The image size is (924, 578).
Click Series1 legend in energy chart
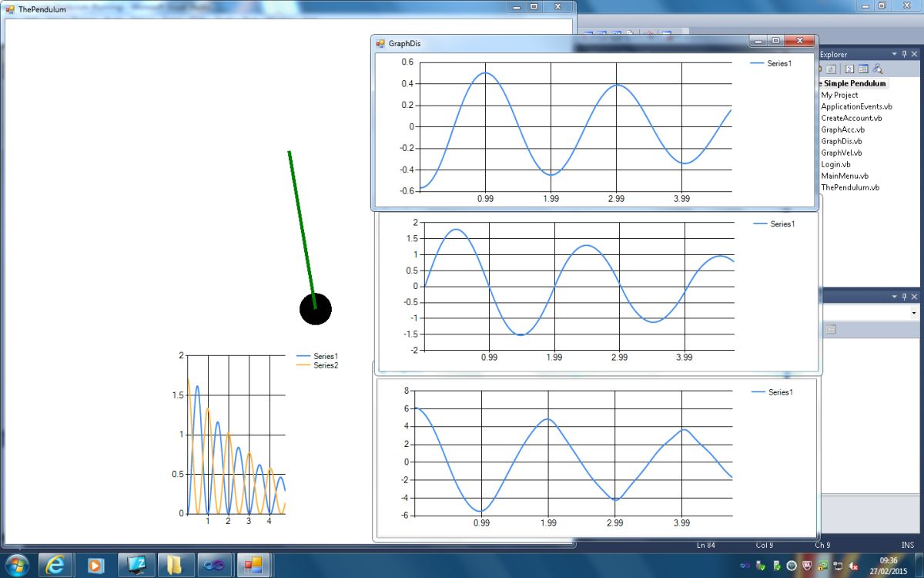coord(317,356)
